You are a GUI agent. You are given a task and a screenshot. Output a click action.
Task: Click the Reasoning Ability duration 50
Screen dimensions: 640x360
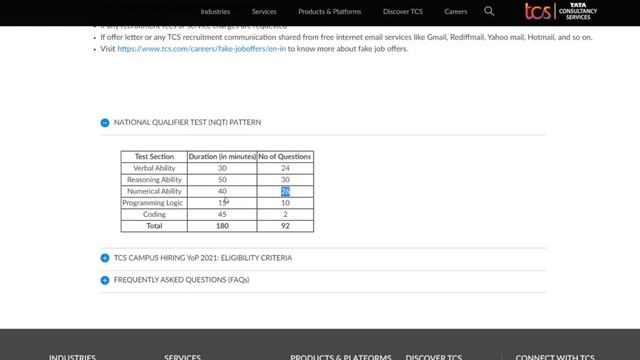click(x=222, y=180)
